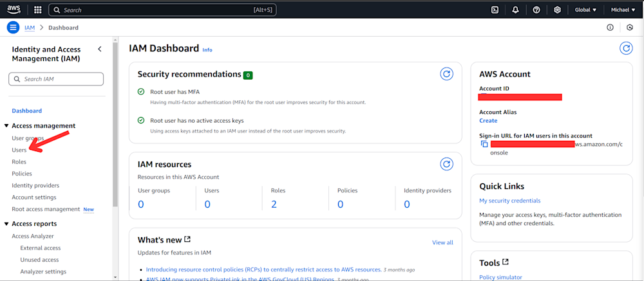Image resolution: width=644 pixels, height=281 pixels.
Task: Launch CloudShell from top bar icon
Action: [x=495, y=10]
